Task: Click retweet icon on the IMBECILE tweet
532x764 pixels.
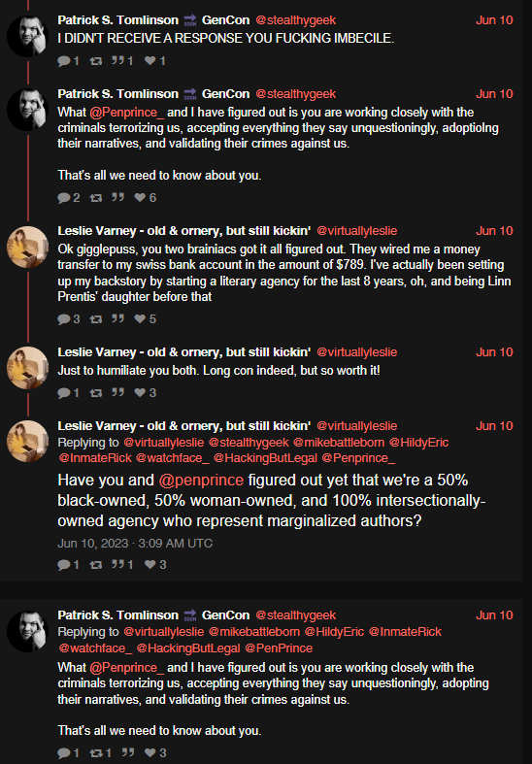Action: (x=96, y=61)
